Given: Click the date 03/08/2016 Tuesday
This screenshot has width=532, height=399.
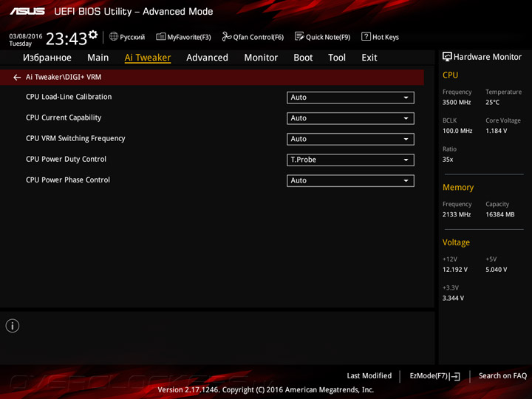Looking at the screenshot, I should [x=25, y=40].
